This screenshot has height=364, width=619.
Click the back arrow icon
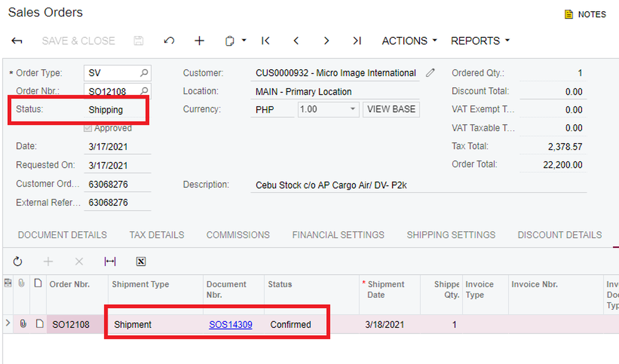(17, 41)
